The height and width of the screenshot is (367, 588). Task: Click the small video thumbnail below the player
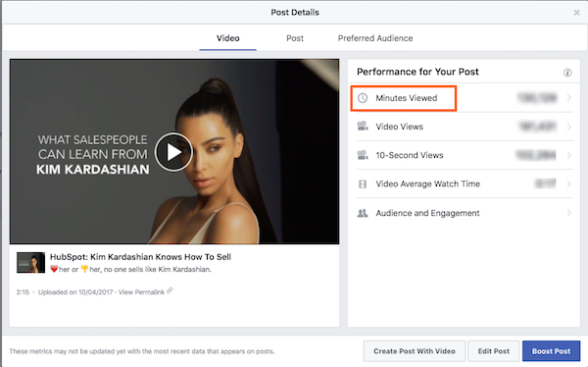(x=30, y=262)
